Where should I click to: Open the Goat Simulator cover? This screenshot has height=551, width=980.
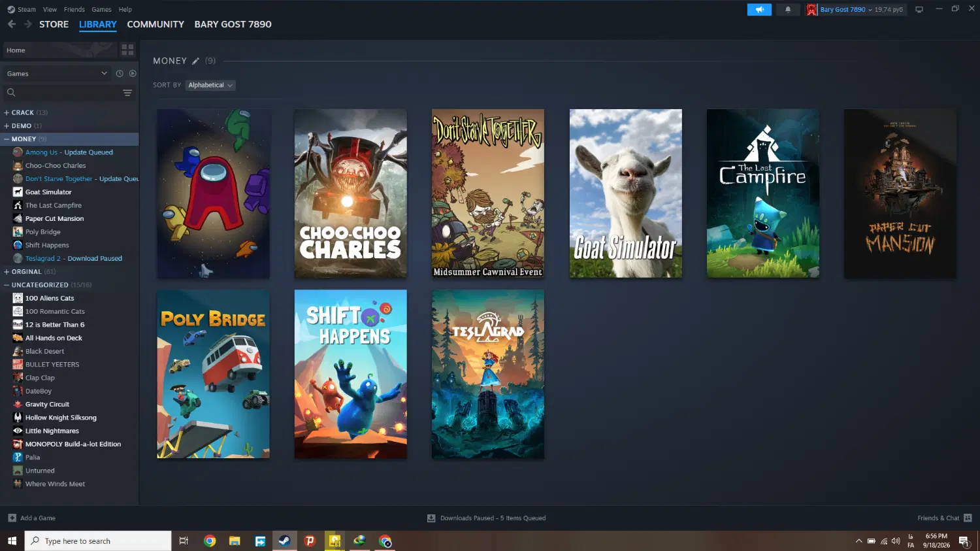coord(626,193)
